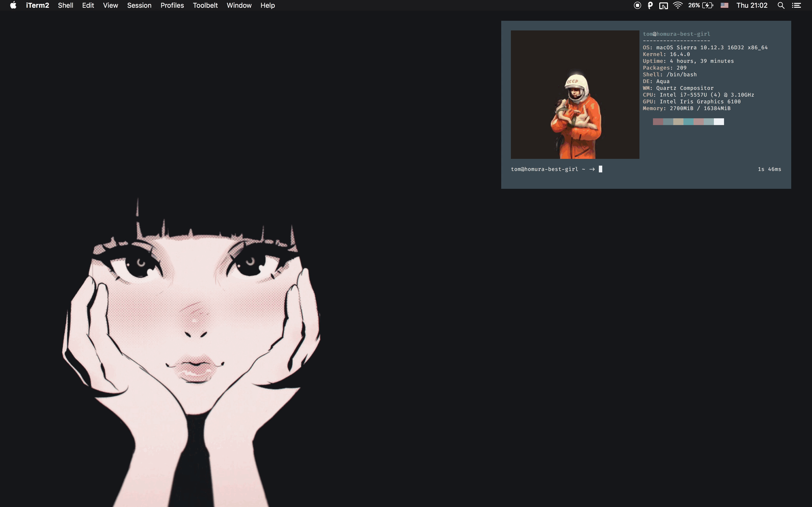Click the Thu 21:02 clock

tap(752, 5)
